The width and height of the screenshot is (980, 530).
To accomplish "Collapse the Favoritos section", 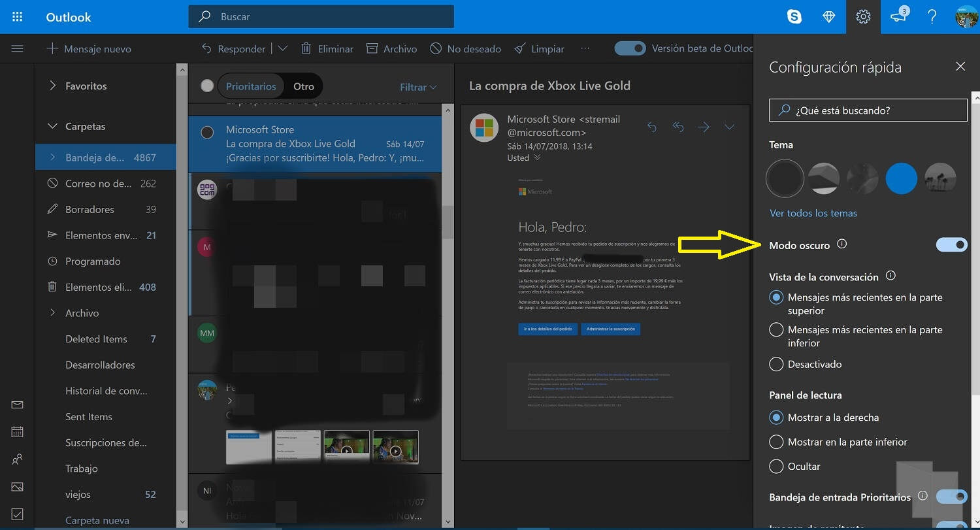I will [53, 86].
